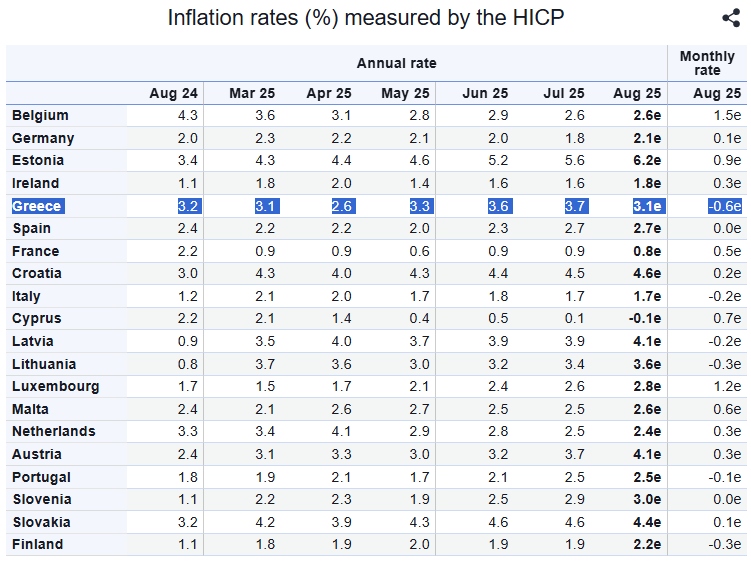Screen dimensions: 751x564
Task: Click the Annual rate header
Action: 397,63
